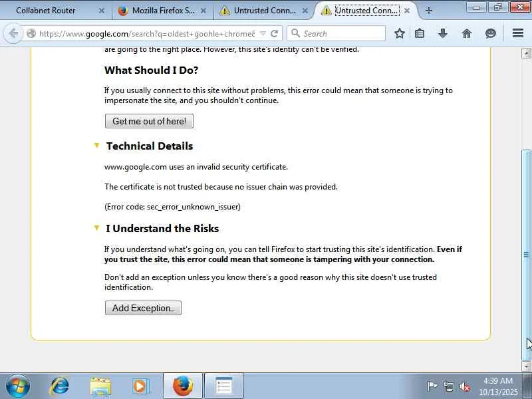This screenshot has height=399, width=532.
Task: Click the search magnifier icon
Action: (295, 33)
